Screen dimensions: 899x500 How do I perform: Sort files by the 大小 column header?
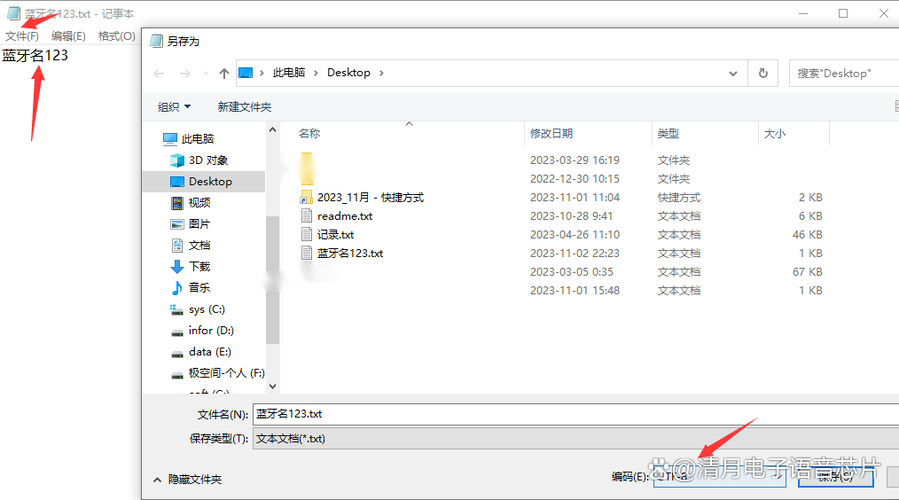click(775, 134)
